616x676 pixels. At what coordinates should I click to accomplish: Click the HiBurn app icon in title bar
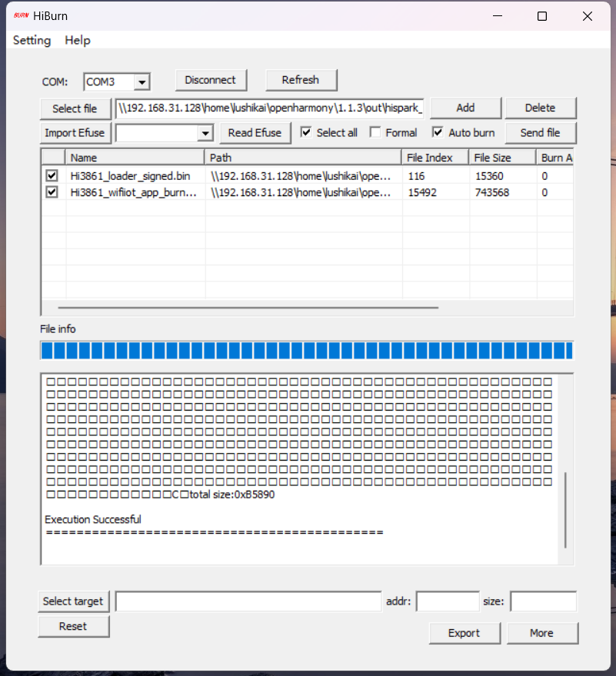[x=21, y=15]
